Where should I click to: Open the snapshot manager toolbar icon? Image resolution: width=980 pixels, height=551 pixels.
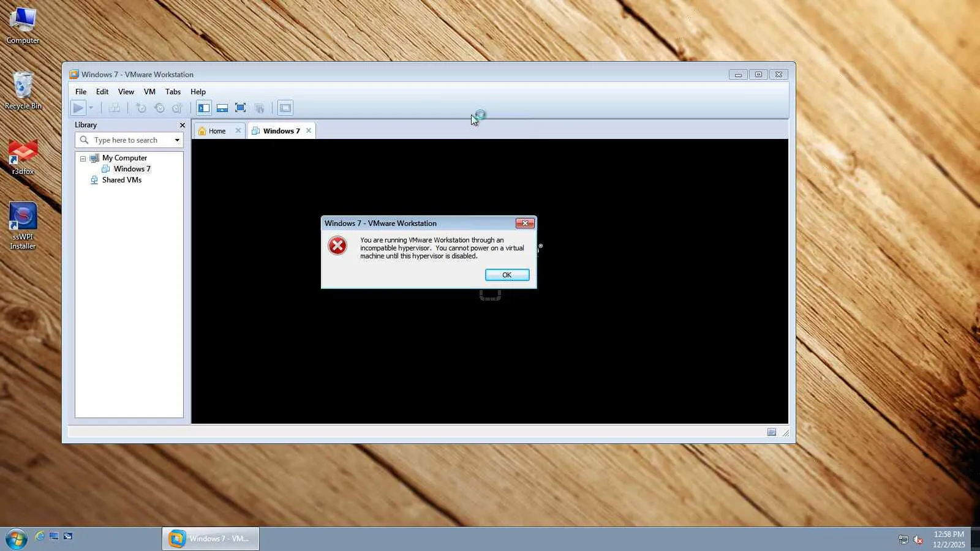[178, 108]
